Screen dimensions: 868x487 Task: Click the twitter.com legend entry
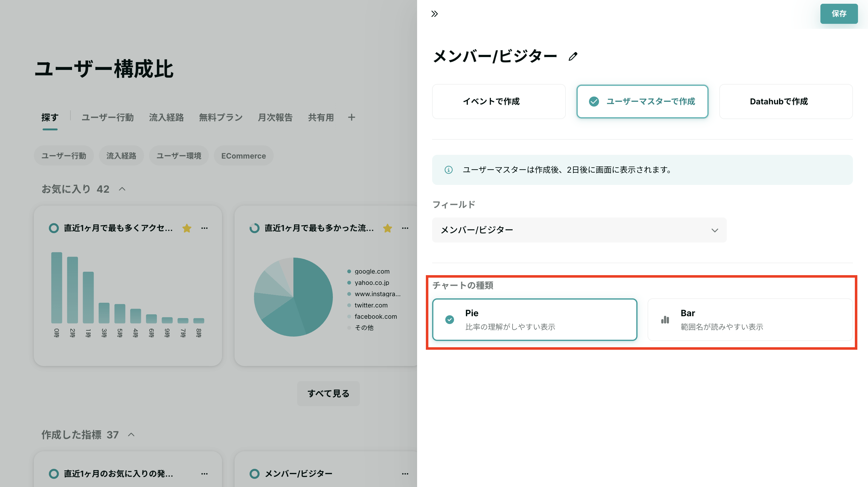pos(367,305)
